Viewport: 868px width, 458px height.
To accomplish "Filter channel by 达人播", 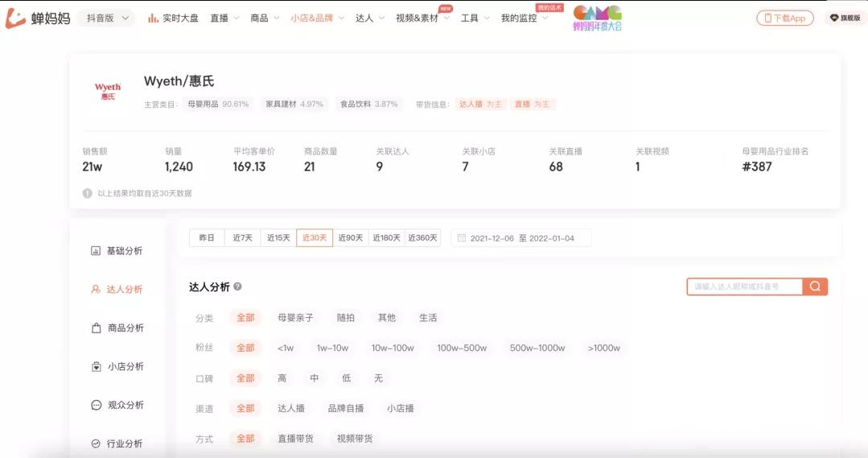I will tap(291, 408).
